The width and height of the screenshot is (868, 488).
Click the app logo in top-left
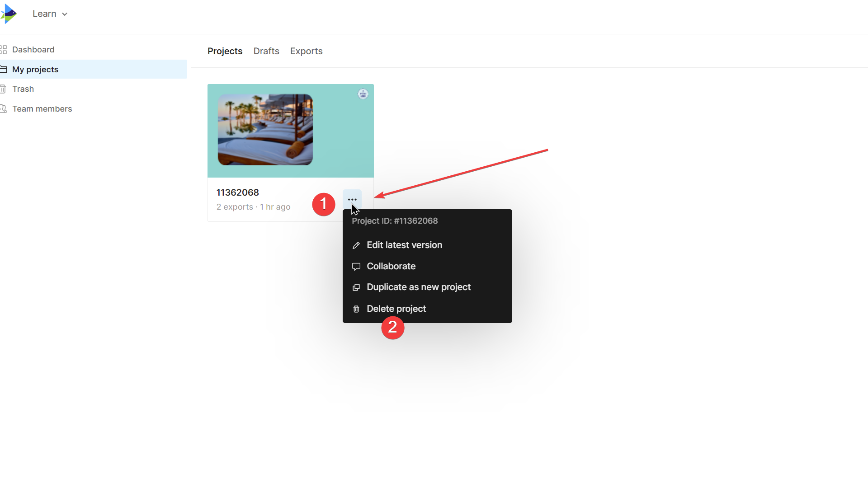tap(9, 14)
